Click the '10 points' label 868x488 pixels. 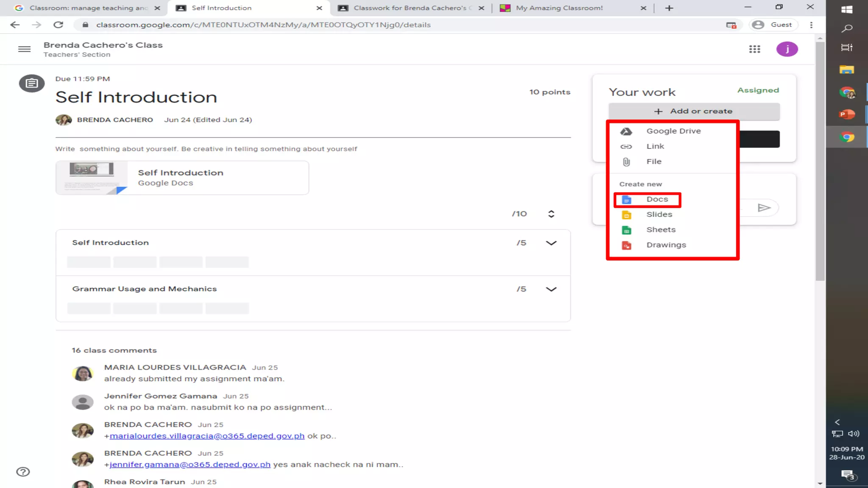click(x=550, y=92)
